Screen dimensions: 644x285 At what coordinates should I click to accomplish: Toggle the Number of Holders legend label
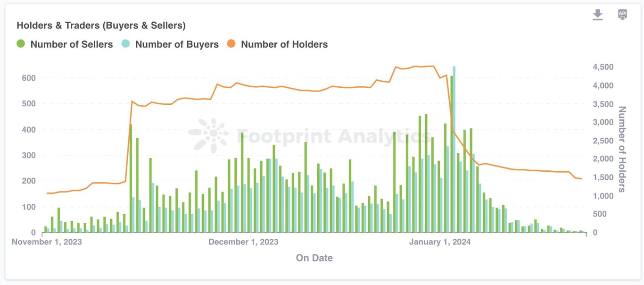[284, 44]
